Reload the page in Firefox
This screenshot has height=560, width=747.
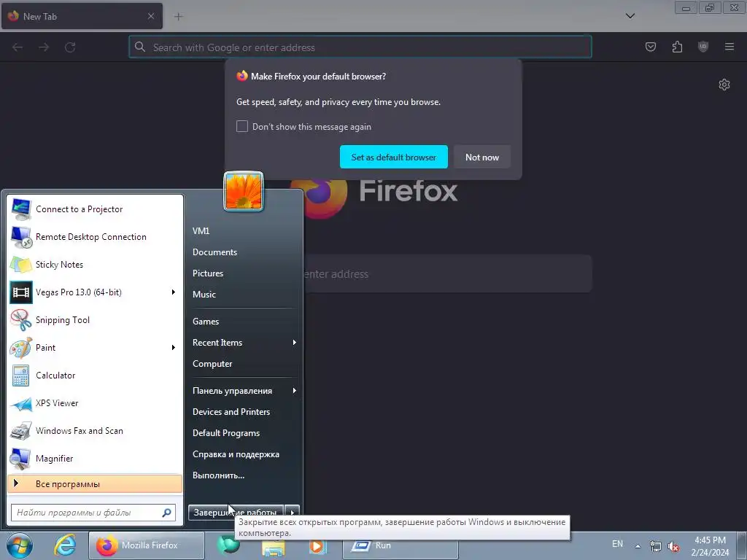[70, 47]
